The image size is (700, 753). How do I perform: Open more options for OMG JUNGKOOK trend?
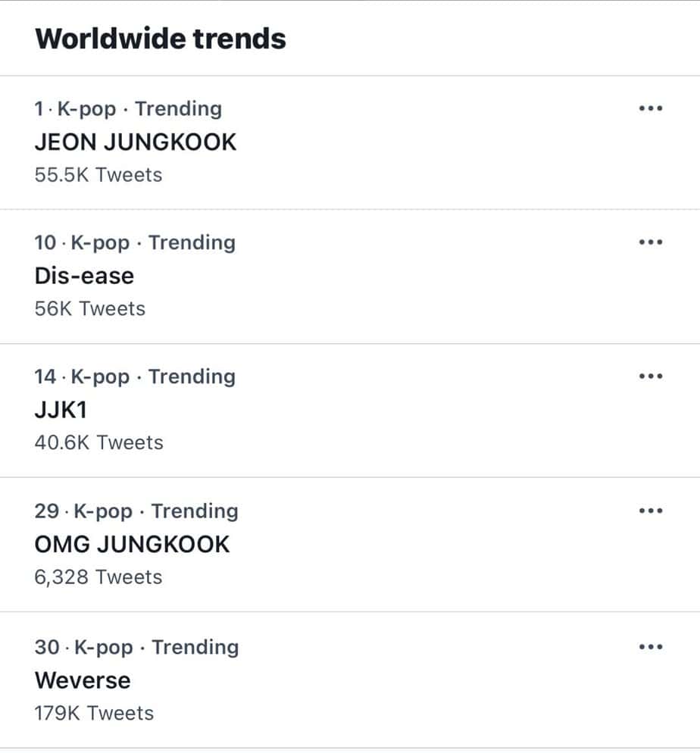pos(650,511)
